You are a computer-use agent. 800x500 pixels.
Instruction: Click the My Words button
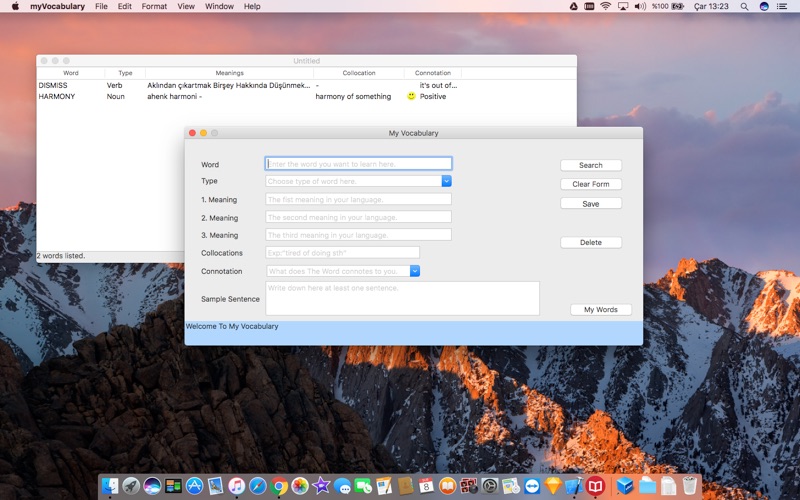coord(601,310)
